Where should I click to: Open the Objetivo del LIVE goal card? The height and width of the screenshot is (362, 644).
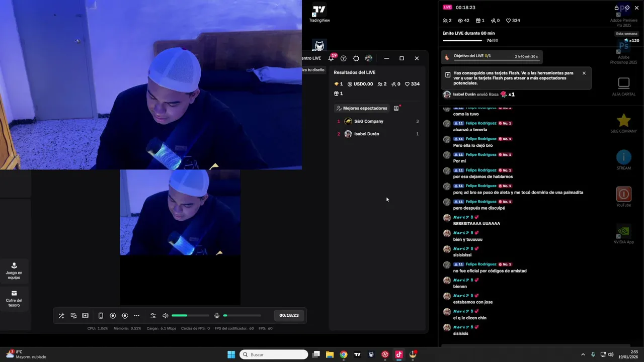pos(492,56)
